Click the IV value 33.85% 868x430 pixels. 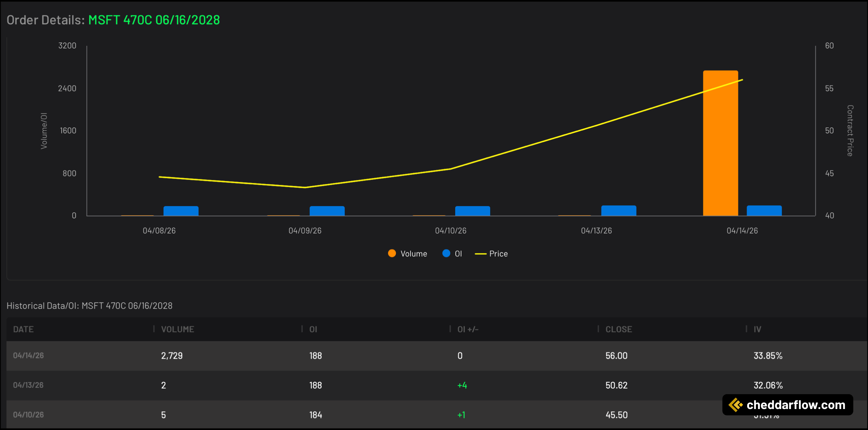pos(768,356)
